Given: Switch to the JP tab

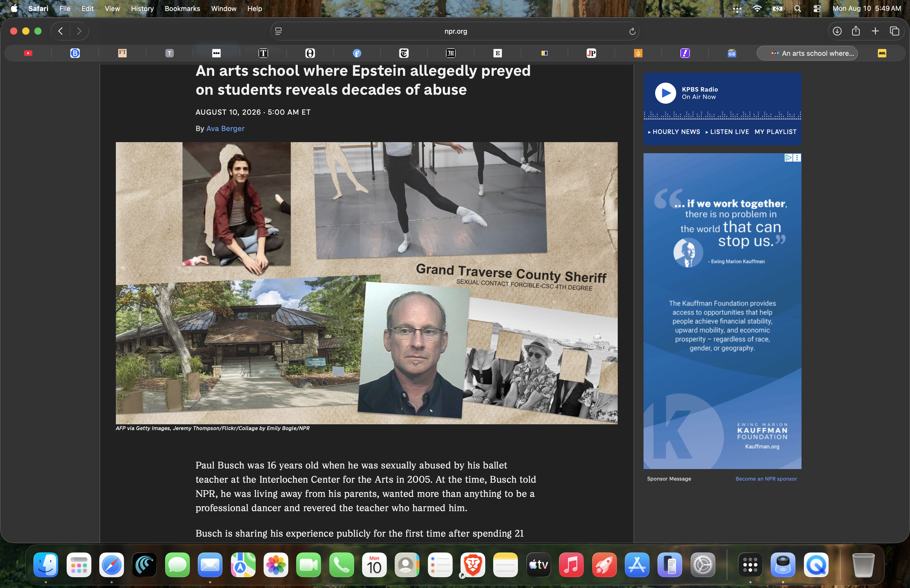Looking at the screenshot, I should [591, 53].
